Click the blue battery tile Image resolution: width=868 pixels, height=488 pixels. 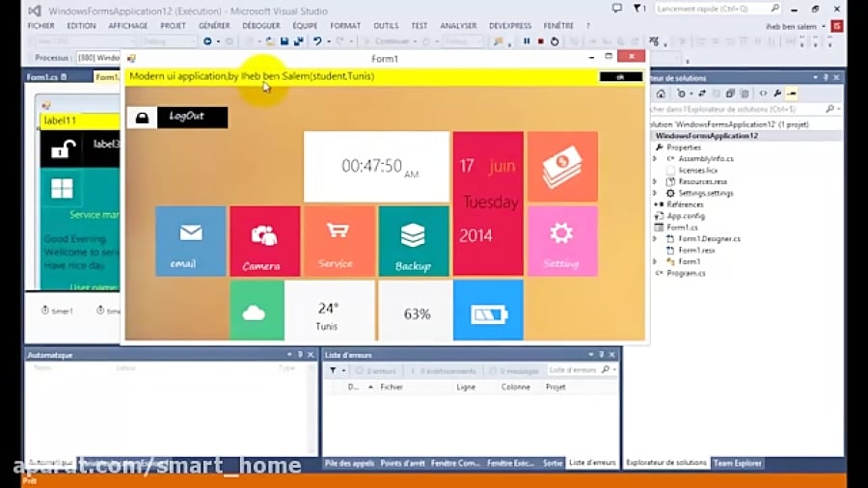click(488, 311)
